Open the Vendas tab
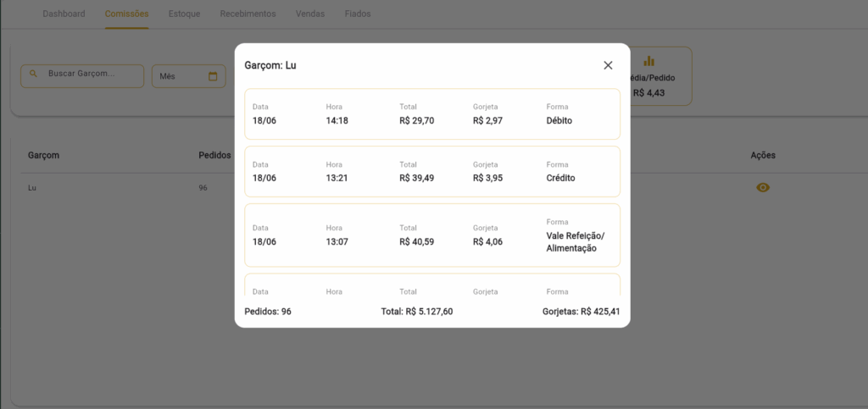The width and height of the screenshot is (868, 409). click(x=310, y=14)
